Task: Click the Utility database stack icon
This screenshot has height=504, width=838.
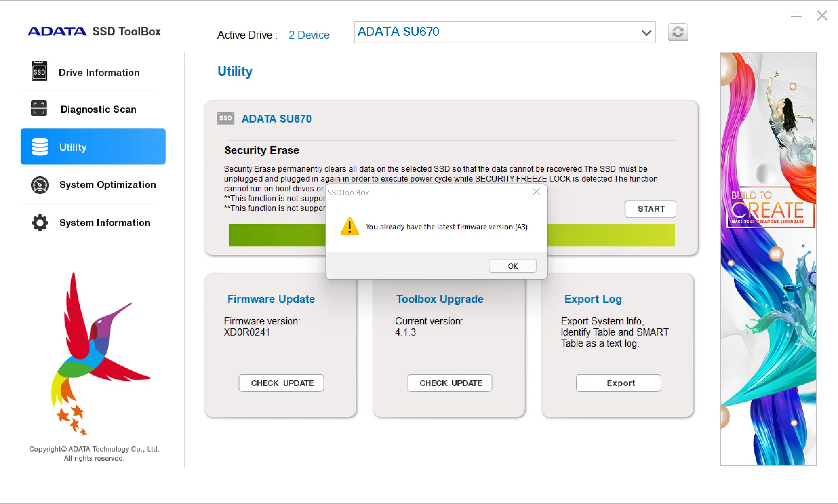Action: 40,147
